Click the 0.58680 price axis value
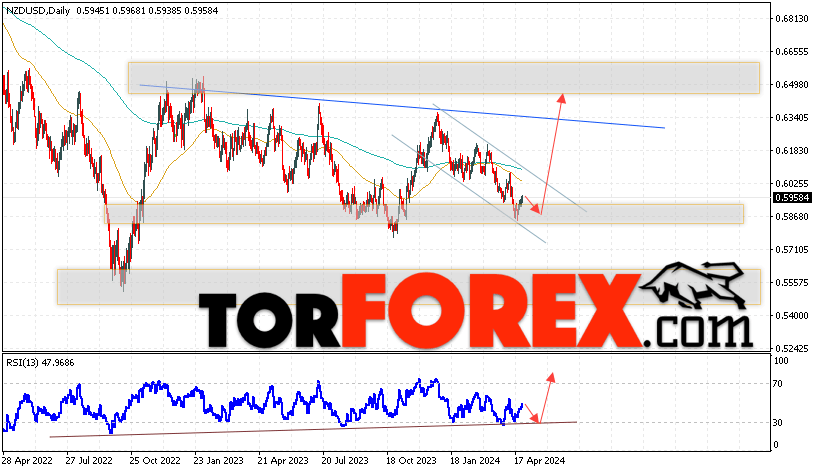This screenshot has width=816, height=472. click(793, 216)
